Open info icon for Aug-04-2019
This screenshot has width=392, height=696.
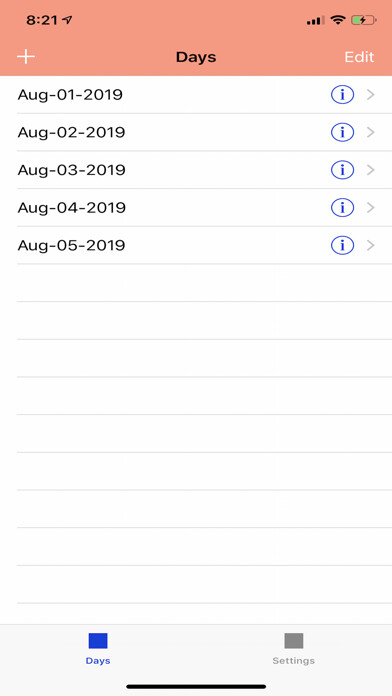pyautogui.click(x=342, y=208)
